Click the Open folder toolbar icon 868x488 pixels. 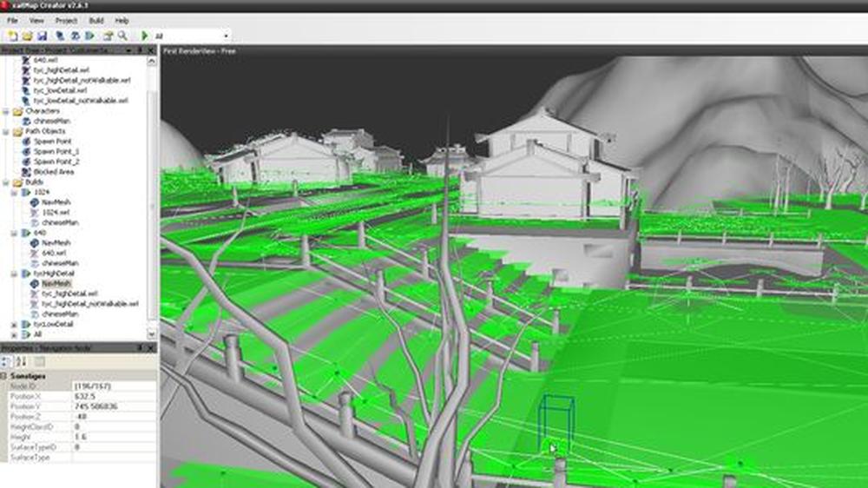(27, 36)
